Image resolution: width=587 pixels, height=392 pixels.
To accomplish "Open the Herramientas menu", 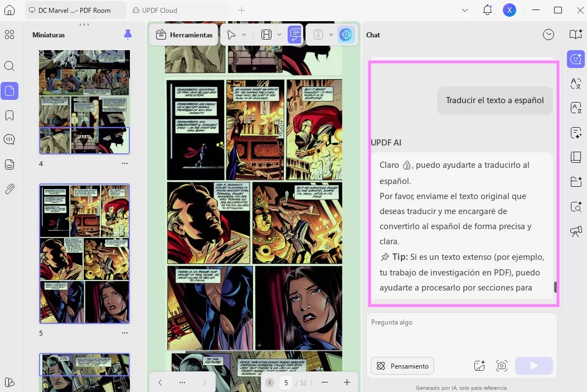I will coord(184,35).
